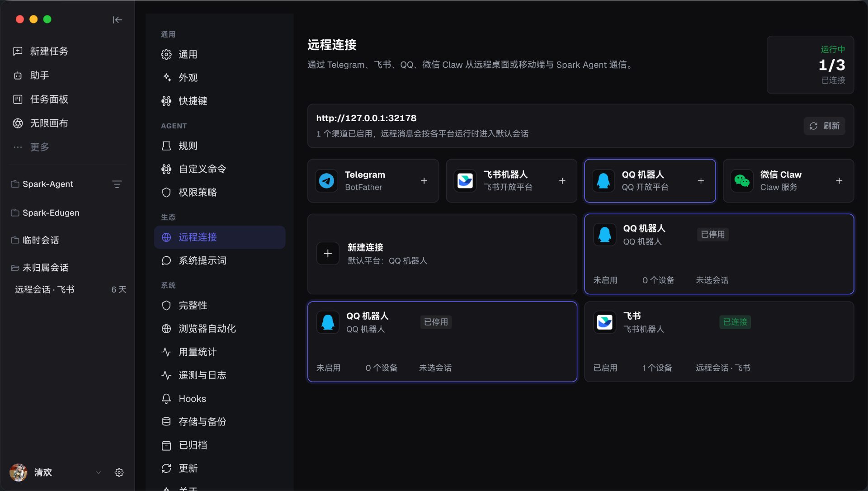Add a QQ 机器人 platform connection

tap(701, 181)
